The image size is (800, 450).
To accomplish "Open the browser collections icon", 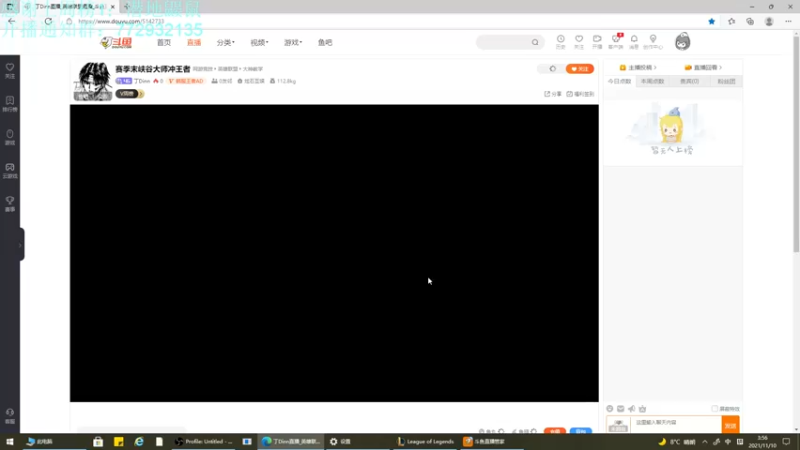I will pyautogui.click(x=749, y=21).
